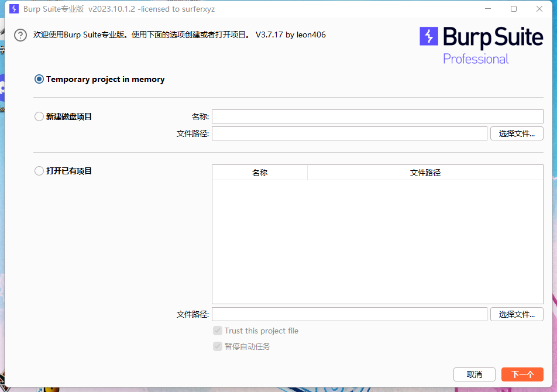Toggle the 暂停自动任务 checkbox
The width and height of the screenshot is (557, 392).
[x=217, y=346]
